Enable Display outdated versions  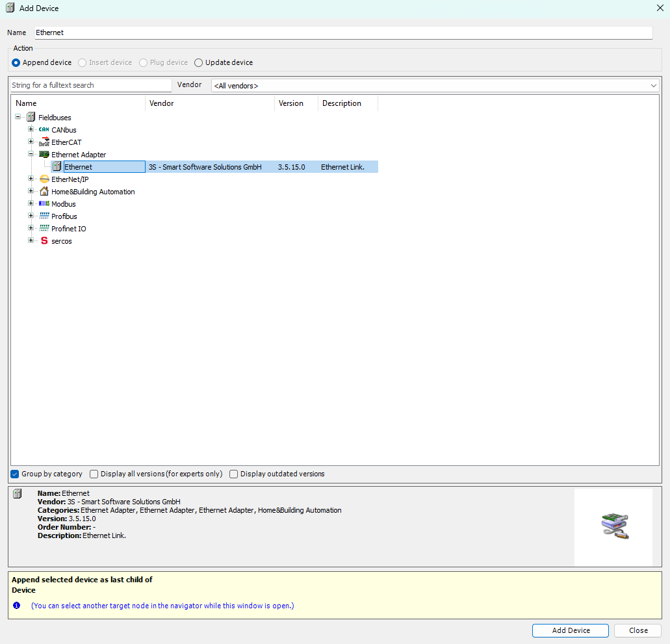coord(233,473)
